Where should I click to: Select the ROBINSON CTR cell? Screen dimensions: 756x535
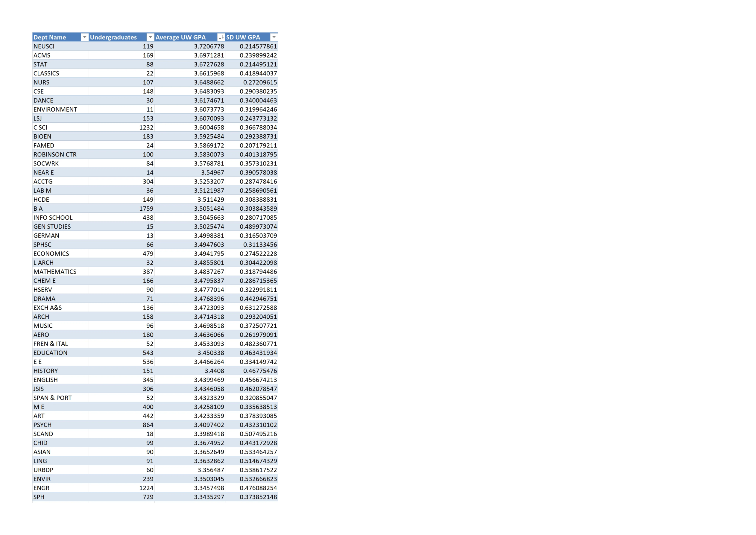[55, 154]
